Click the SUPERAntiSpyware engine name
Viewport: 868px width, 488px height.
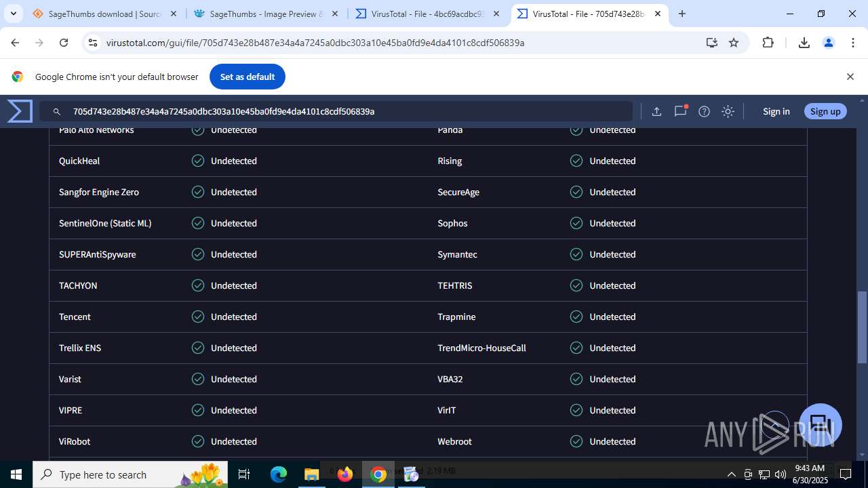(98, 254)
